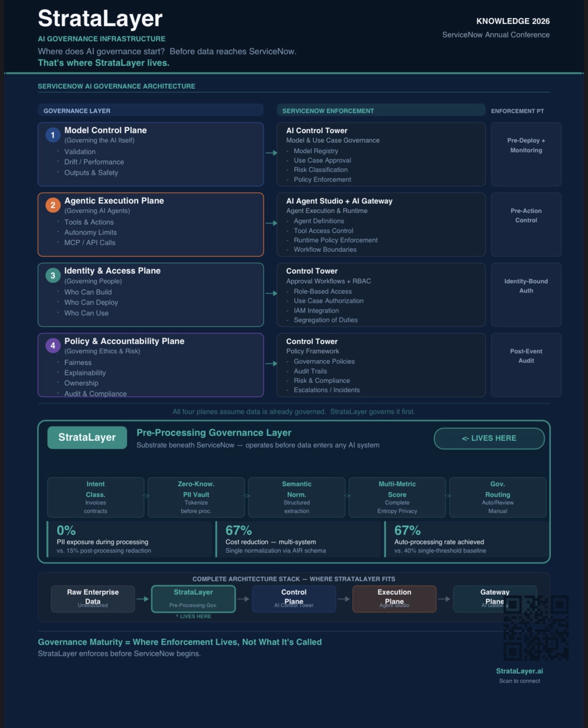
Task: Click the Tools & Actions bullet
Action: tap(89, 222)
